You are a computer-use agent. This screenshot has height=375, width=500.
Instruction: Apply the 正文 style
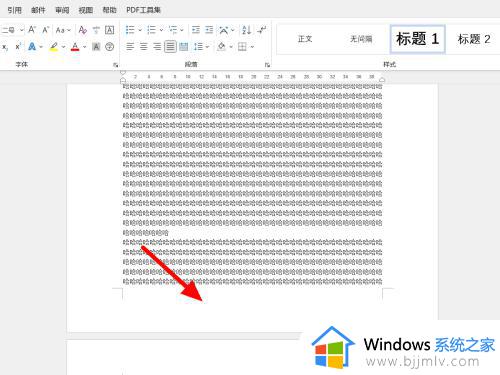[305, 39]
